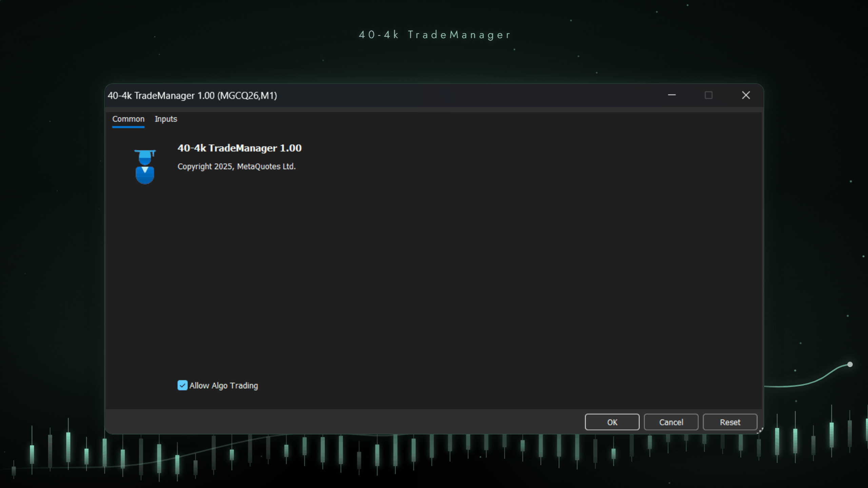The width and height of the screenshot is (868, 488).
Task: Dismiss the dialog with Cancel
Action: [671, 422]
